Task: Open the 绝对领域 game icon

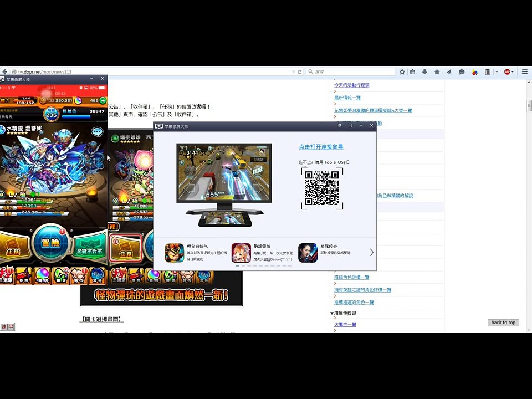Action: pyautogui.click(x=241, y=253)
